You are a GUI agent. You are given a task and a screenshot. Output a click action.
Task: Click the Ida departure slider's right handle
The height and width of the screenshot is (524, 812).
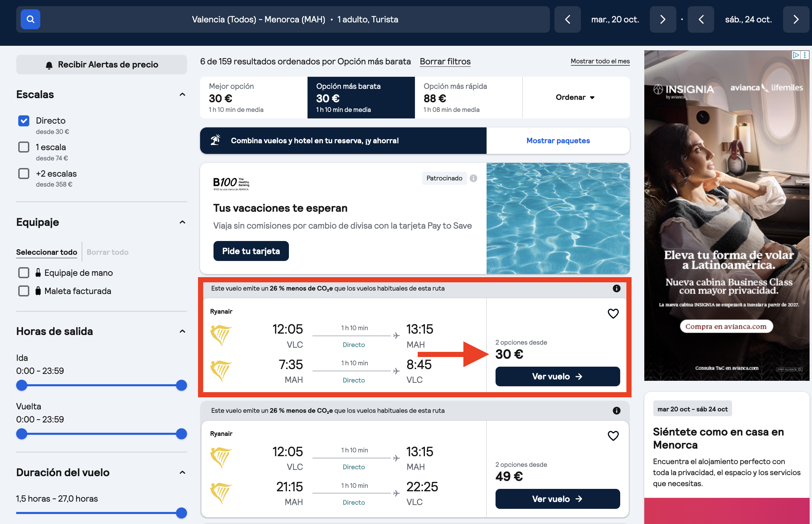181,385
